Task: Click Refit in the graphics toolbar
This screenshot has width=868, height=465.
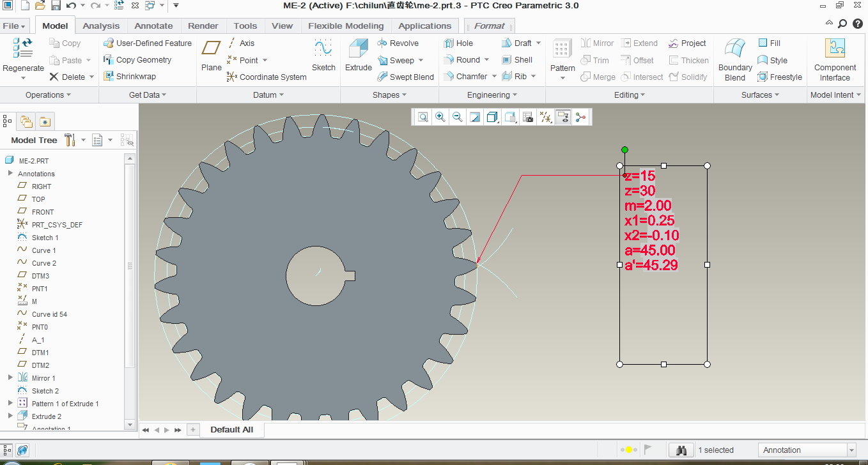Action: click(423, 117)
